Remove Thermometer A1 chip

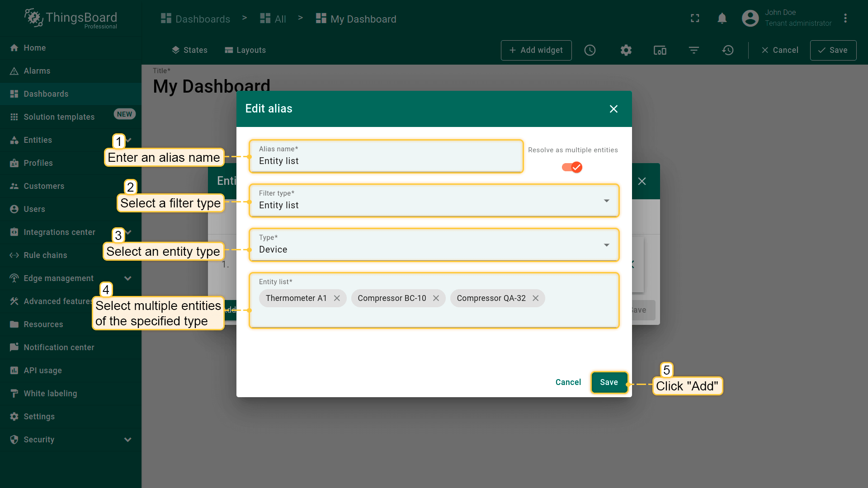coord(337,298)
